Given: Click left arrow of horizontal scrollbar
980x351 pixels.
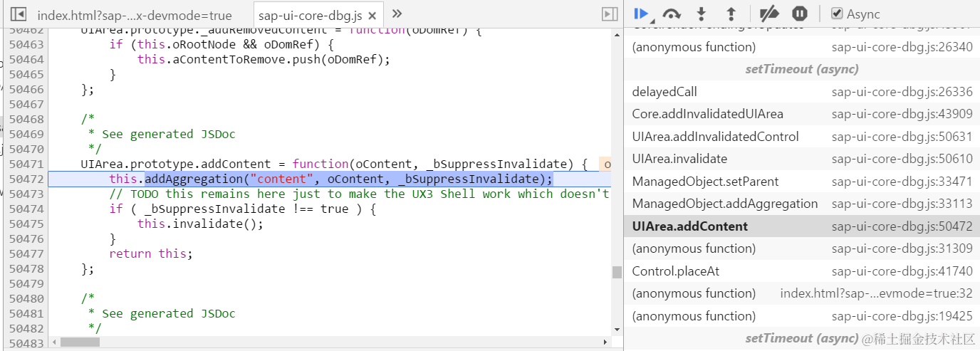Looking at the screenshot, I should click(53, 342).
